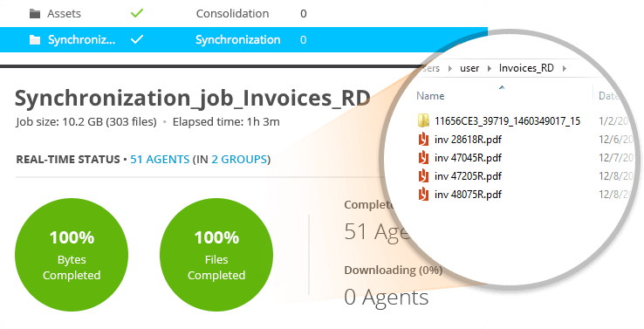This screenshot has height=329, width=644.
Task: Open the 11656CE3_39719 folder icon
Action: (x=423, y=120)
